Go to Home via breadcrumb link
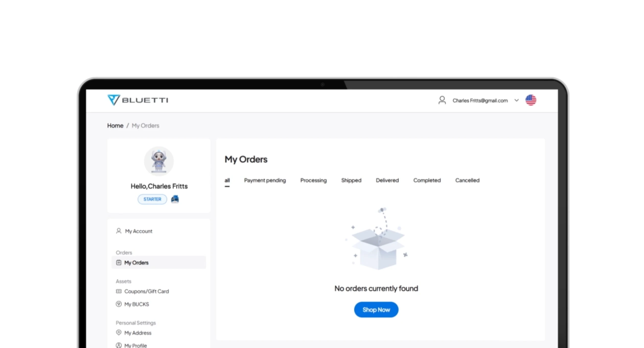Screen dimensions: 644x348 (115, 126)
